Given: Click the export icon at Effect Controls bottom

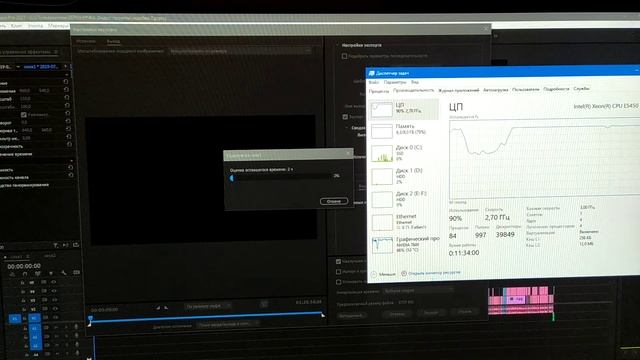Looking at the screenshot, I should tap(76, 245).
